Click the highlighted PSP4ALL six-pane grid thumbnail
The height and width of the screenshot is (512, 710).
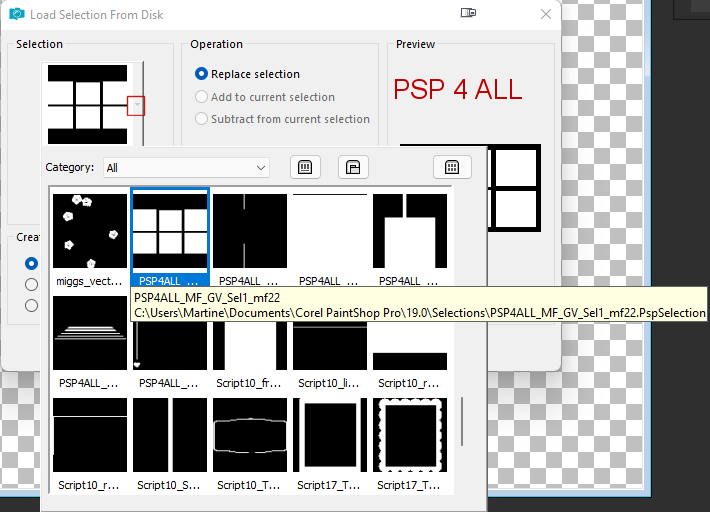[x=170, y=231]
